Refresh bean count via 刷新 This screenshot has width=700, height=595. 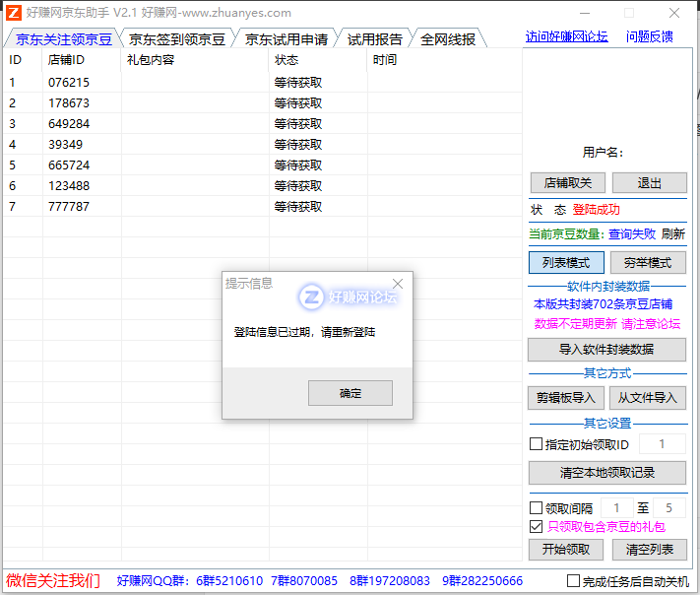click(x=672, y=233)
